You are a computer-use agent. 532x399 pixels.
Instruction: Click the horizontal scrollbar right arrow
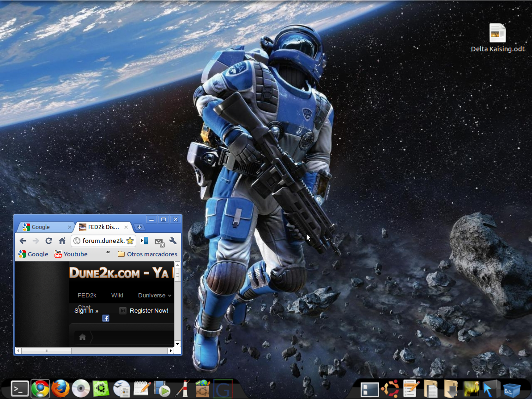click(171, 351)
